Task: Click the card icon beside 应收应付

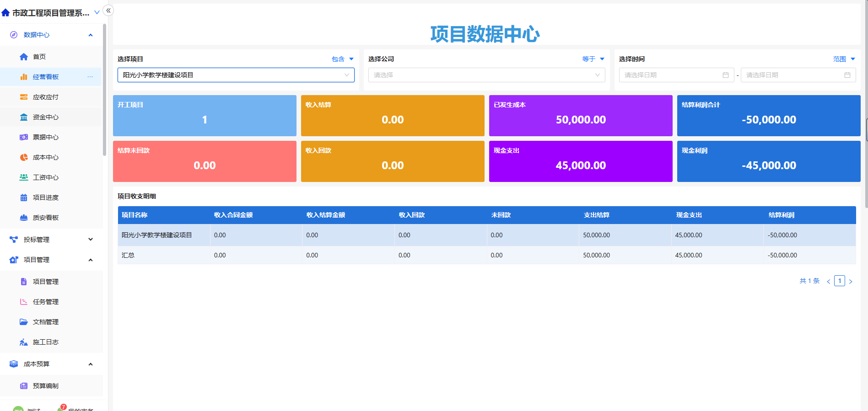Action: coord(24,97)
